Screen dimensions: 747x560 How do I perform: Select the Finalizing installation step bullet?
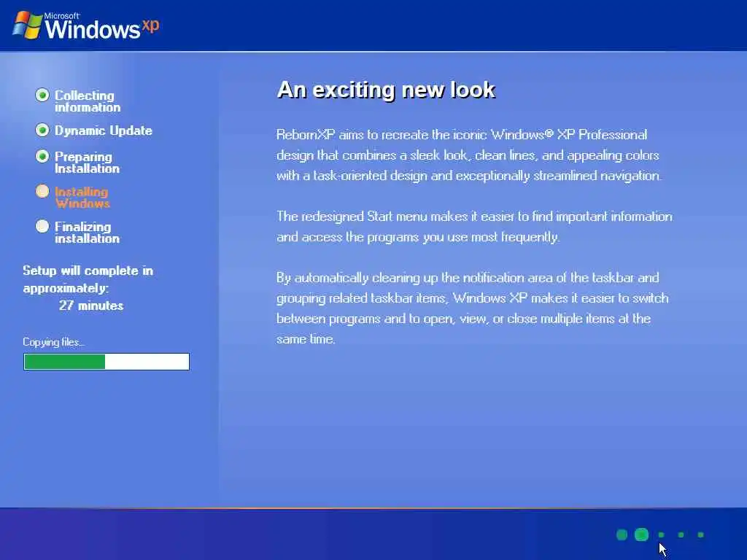(42, 226)
